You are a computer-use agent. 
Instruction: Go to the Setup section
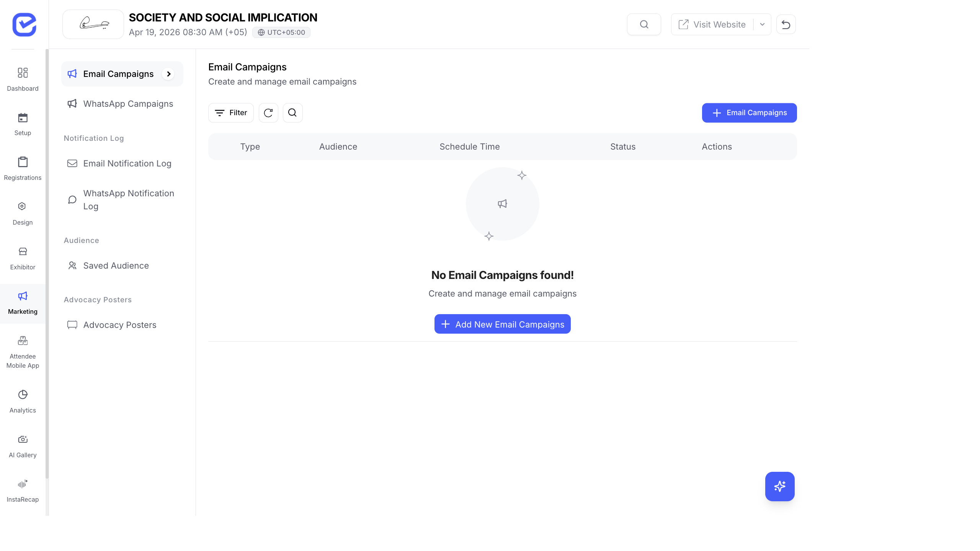tap(23, 124)
